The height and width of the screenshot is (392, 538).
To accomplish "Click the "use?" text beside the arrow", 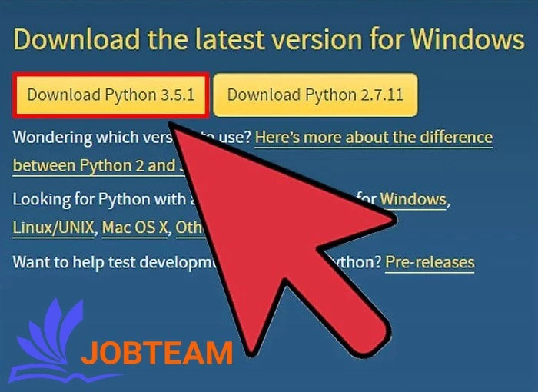I will coord(235,138).
